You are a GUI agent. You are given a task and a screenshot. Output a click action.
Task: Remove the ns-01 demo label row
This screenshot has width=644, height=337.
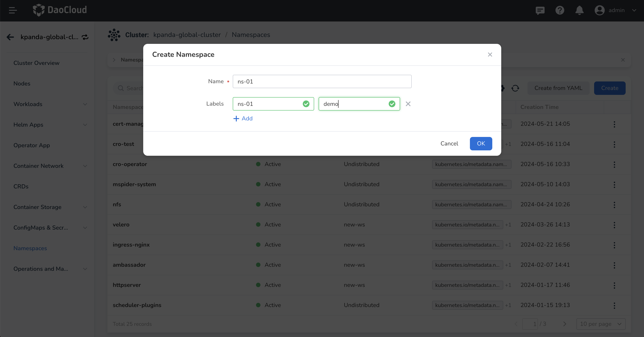[x=408, y=104]
